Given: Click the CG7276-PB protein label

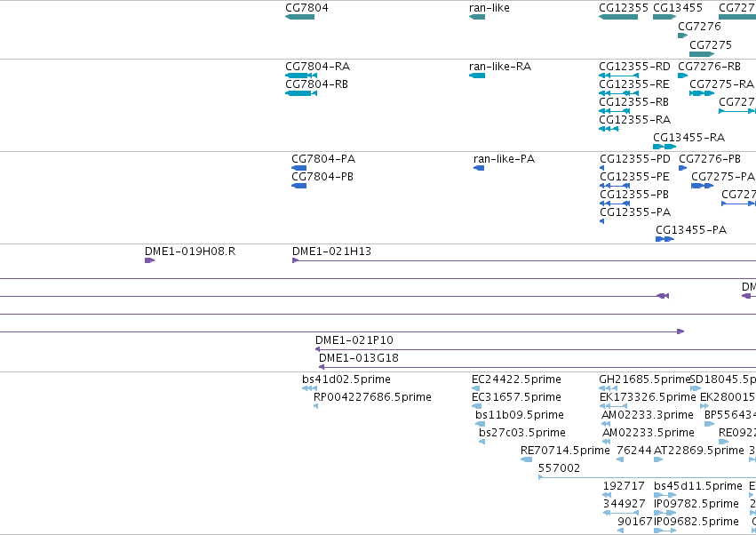Looking at the screenshot, I should coord(710,159).
